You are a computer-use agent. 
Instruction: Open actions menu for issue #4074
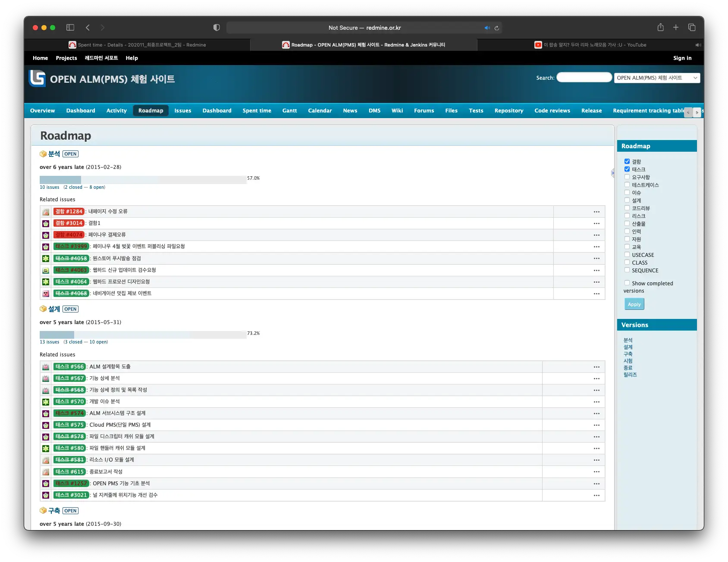(x=596, y=235)
